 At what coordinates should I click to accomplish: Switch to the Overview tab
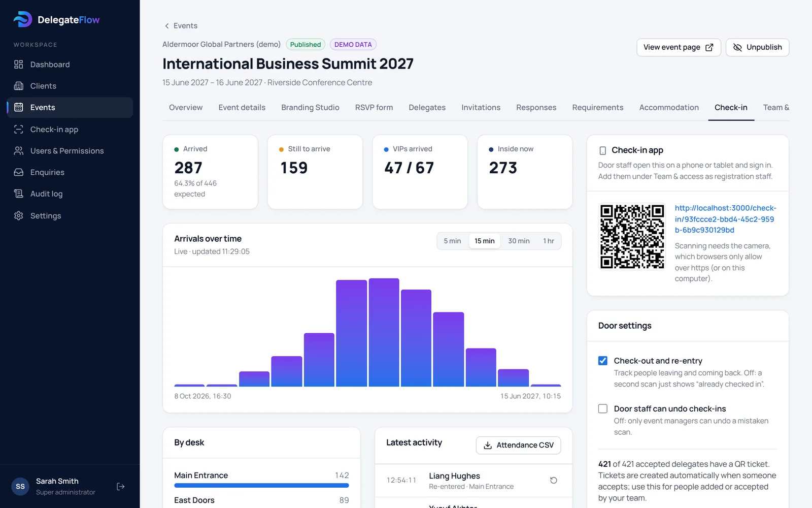coord(186,108)
